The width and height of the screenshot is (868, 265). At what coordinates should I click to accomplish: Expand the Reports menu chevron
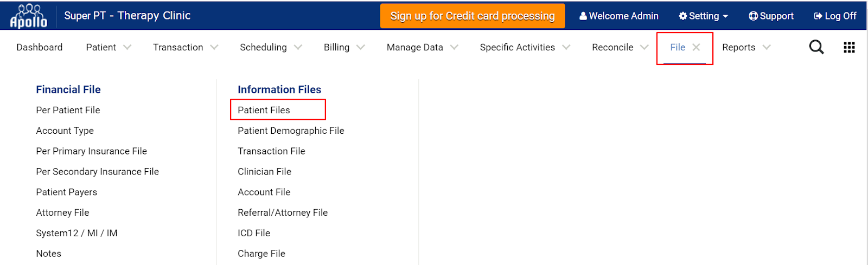[x=767, y=47]
